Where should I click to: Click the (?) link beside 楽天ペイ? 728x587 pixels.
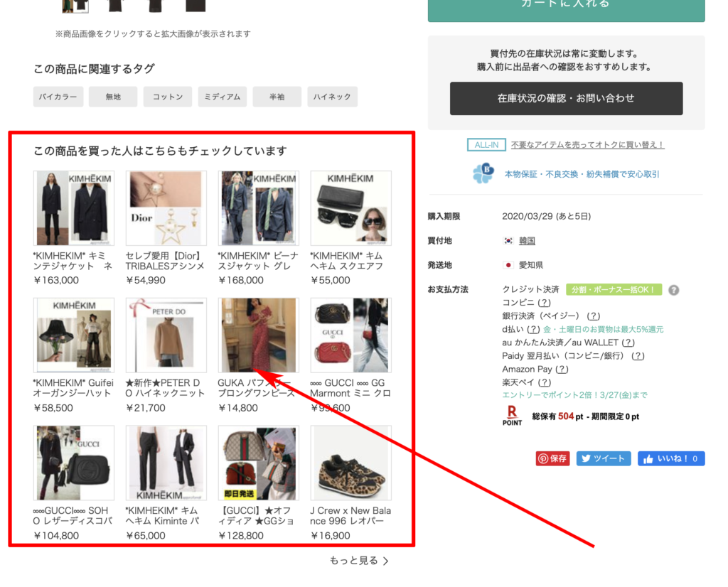(x=544, y=382)
